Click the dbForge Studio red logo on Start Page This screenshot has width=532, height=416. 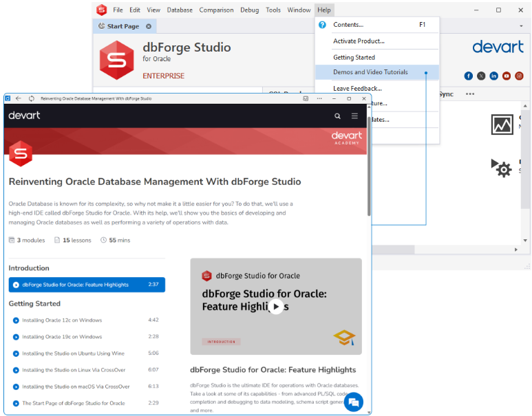(117, 61)
